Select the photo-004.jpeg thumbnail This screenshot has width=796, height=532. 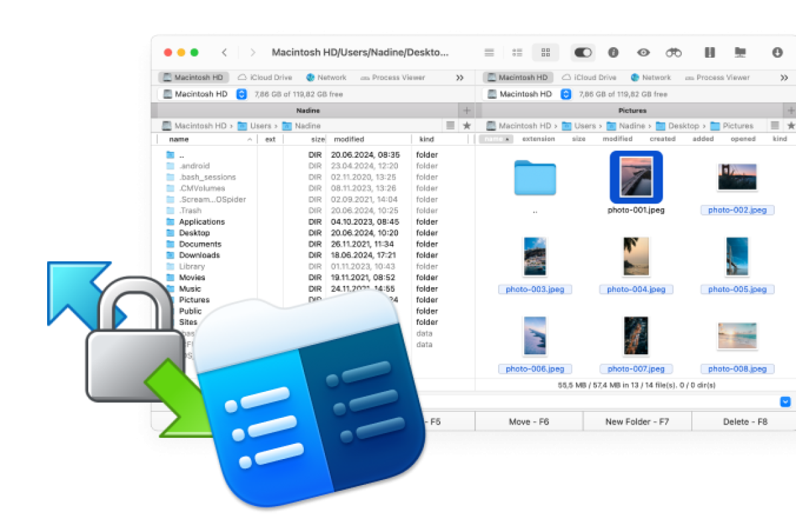tap(636, 257)
